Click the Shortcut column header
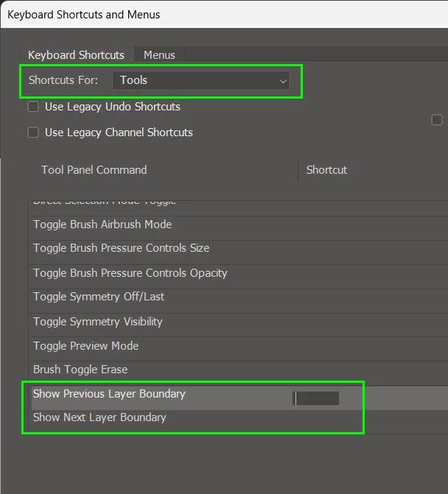The height and width of the screenshot is (494, 448). [326, 170]
